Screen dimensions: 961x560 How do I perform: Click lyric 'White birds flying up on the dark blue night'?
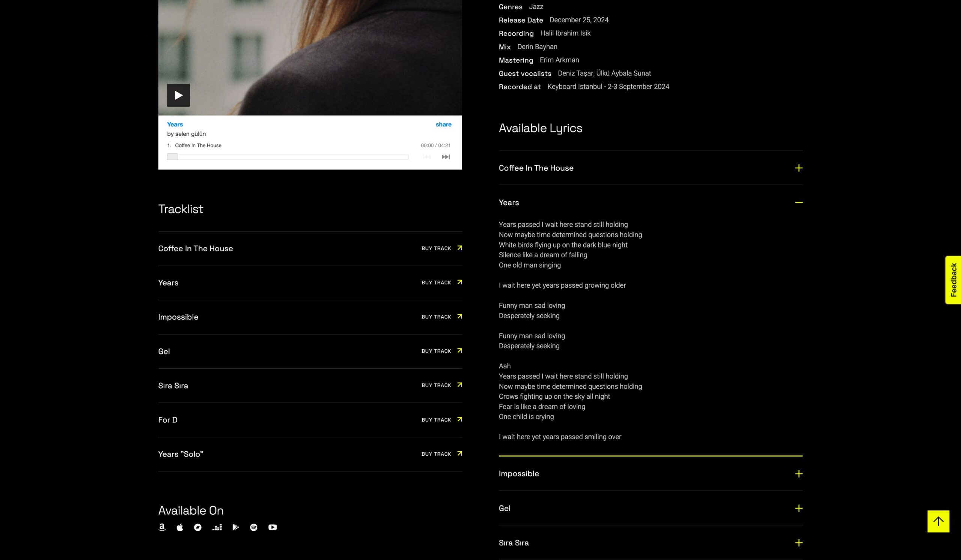coord(562,245)
